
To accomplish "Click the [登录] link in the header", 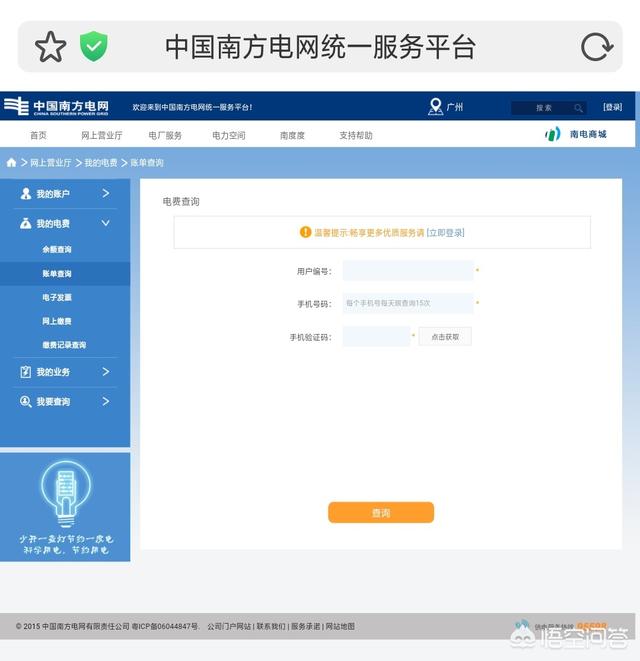I will [613, 107].
